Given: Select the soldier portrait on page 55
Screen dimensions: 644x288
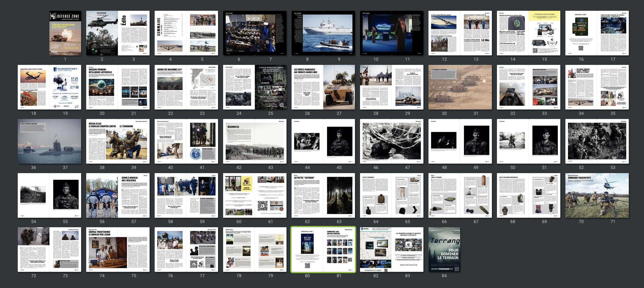Looking at the screenshot, I should [65, 196].
